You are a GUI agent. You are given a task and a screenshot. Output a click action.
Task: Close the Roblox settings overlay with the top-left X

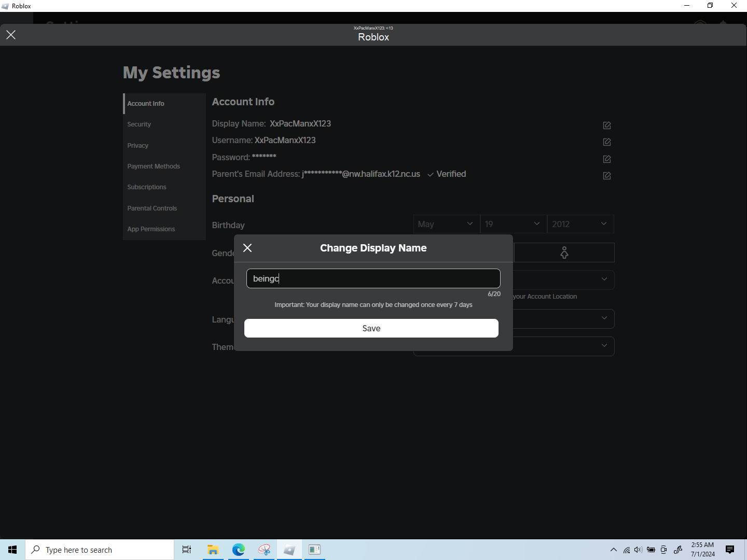click(x=11, y=35)
